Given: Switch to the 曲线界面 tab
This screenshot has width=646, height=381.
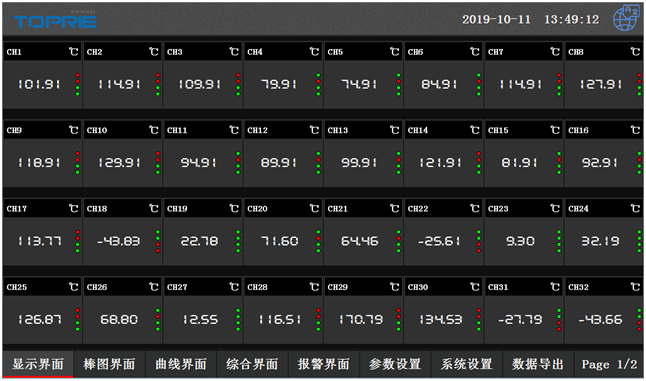Looking at the screenshot, I should [x=181, y=364].
